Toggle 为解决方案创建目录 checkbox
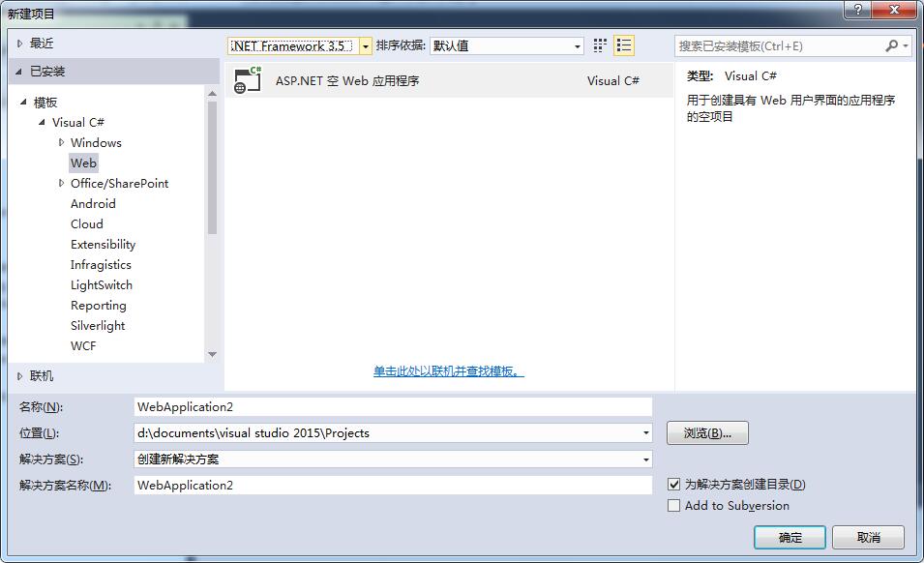The image size is (924, 563). tap(674, 485)
